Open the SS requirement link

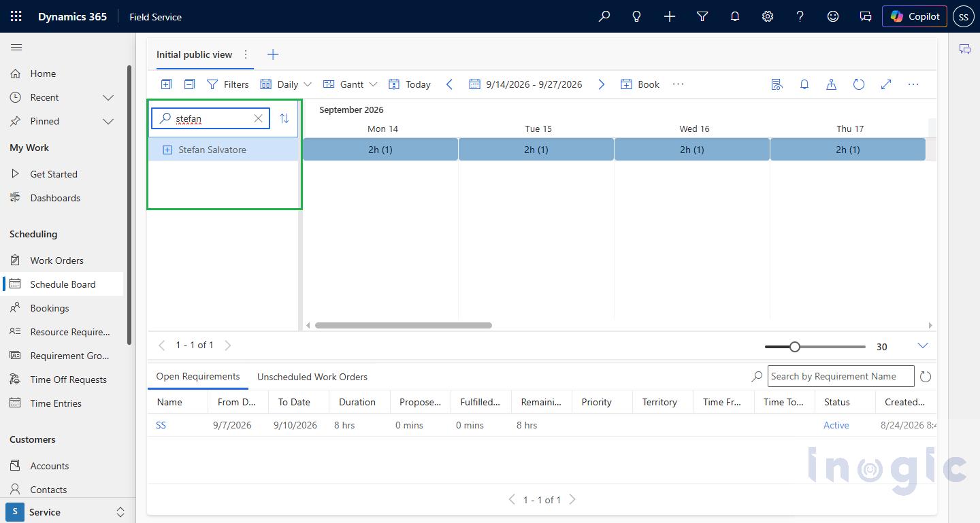tap(161, 425)
